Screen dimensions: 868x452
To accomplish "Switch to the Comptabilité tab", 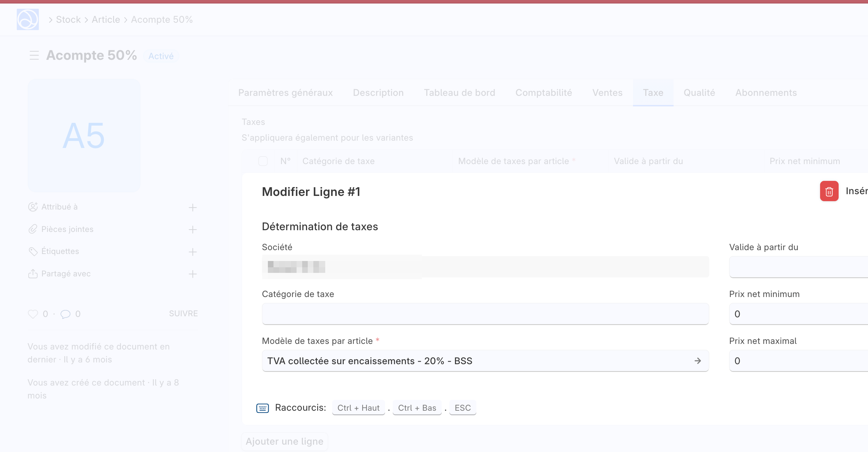I will (x=543, y=93).
